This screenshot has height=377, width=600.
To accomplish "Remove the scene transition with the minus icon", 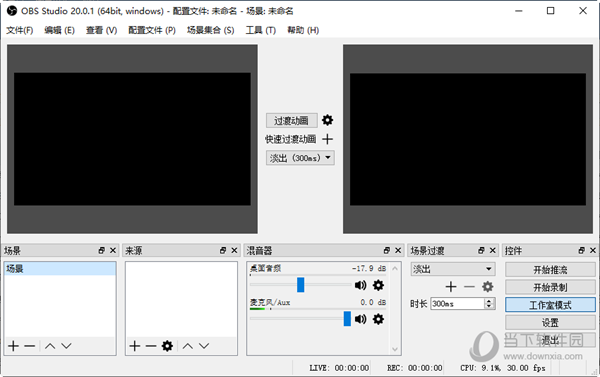I will tap(469, 286).
